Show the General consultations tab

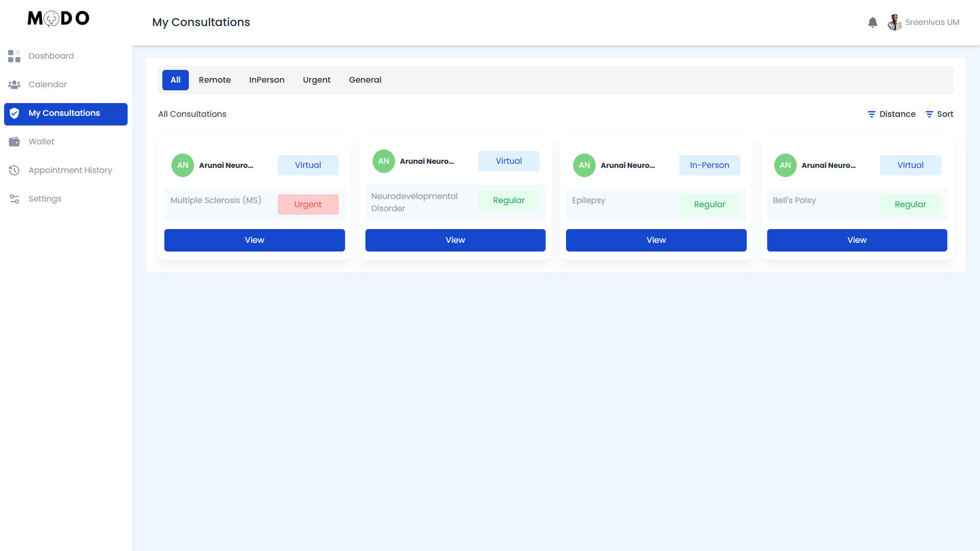coord(365,80)
